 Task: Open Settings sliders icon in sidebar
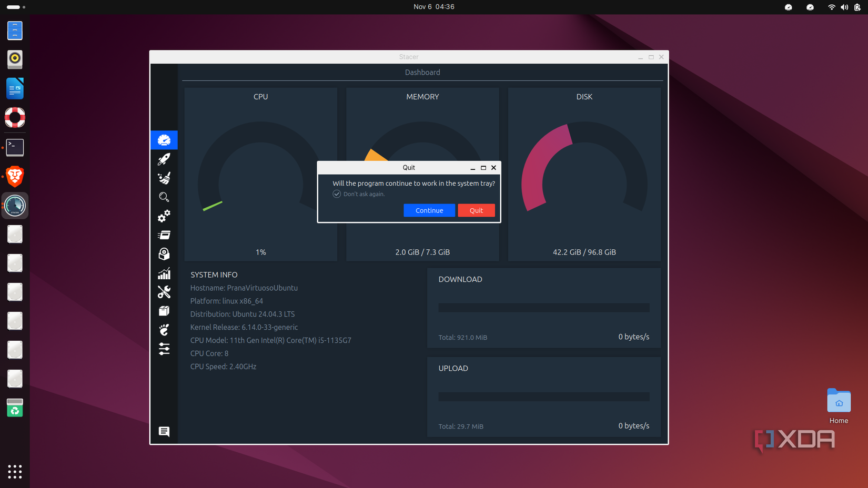tap(164, 349)
